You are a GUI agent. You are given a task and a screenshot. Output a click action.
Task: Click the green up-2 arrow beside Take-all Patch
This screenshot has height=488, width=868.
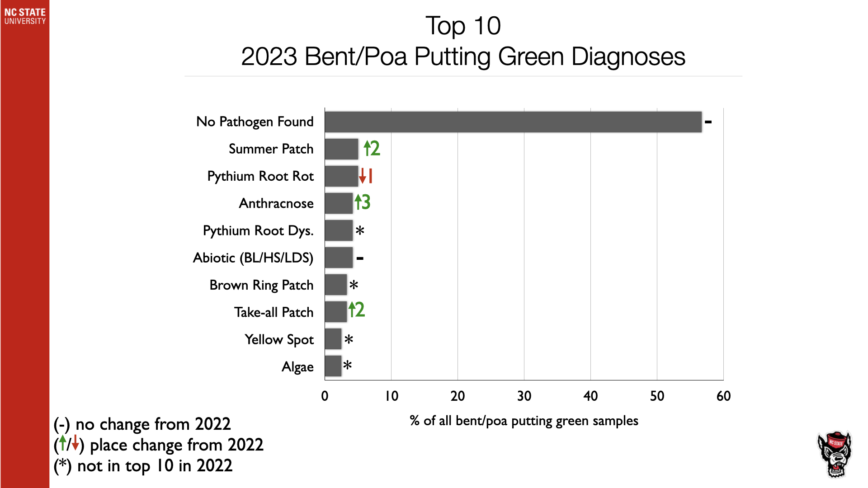coord(356,310)
